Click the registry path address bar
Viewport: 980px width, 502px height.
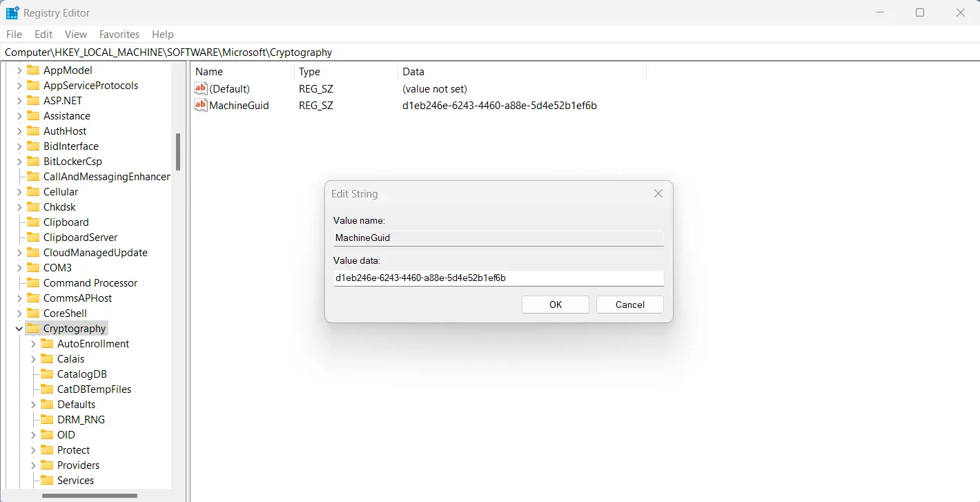click(490, 52)
